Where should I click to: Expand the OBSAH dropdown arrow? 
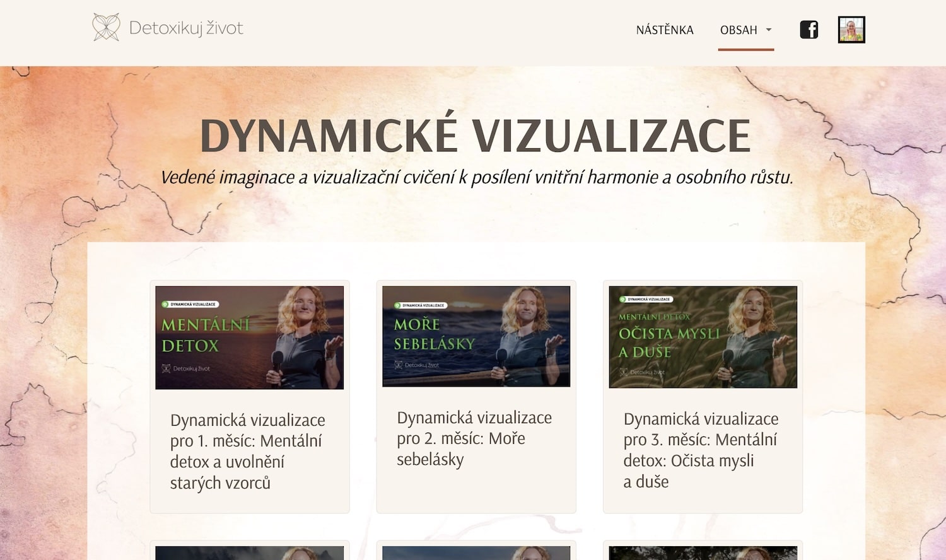pos(769,30)
